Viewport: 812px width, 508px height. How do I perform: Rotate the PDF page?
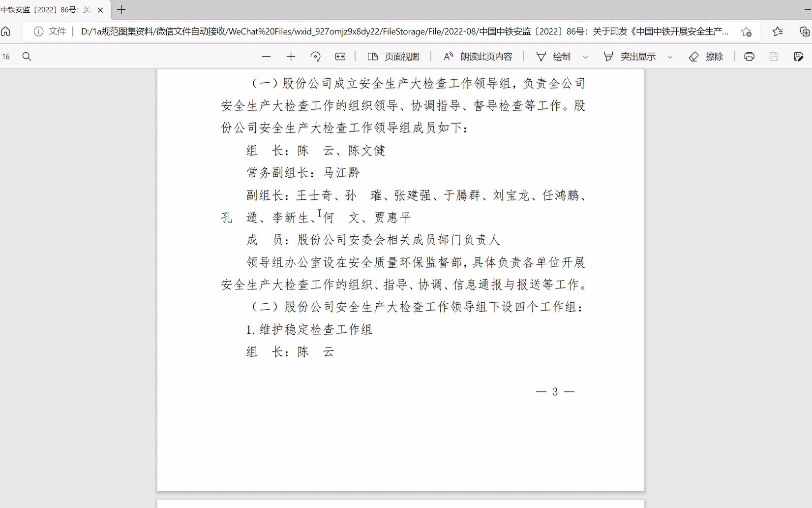pos(316,56)
